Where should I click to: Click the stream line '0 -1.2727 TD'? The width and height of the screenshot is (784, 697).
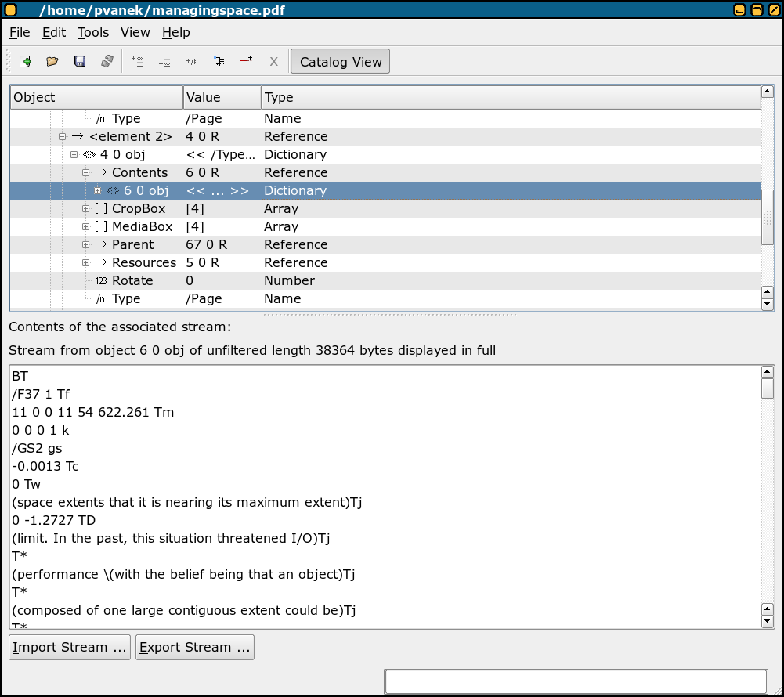[53, 520]
